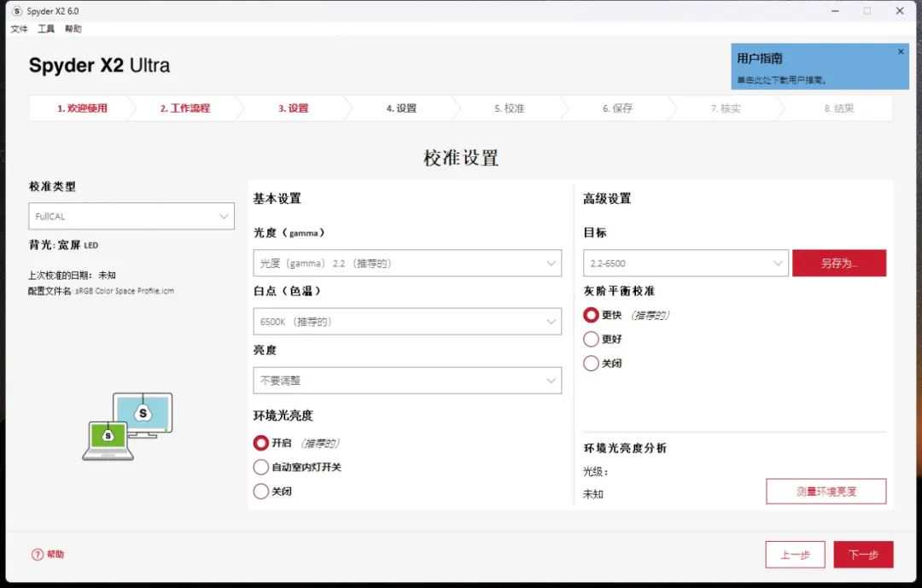Click the 测量环境亮度 button
922x588 pixels.
pos(826,492)
